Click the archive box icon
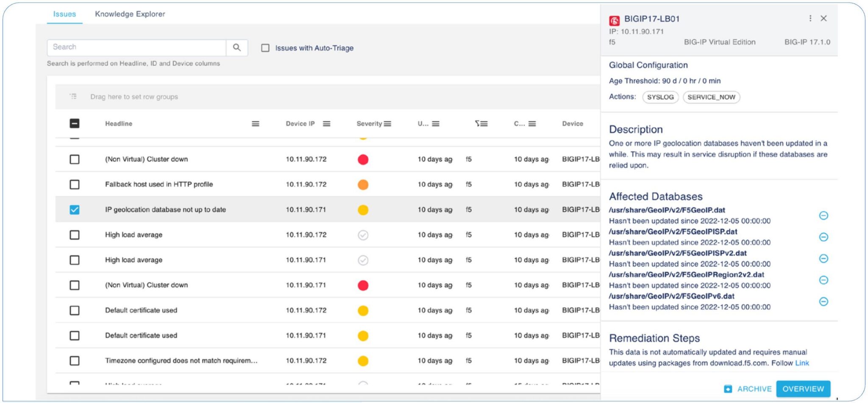Image resolution: width=868 pixels, height=403 pixels. pos(728,389)
